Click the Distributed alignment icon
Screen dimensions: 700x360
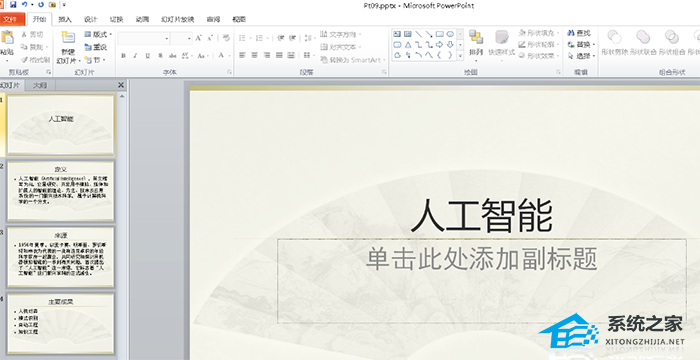click(x=291, y=55)
